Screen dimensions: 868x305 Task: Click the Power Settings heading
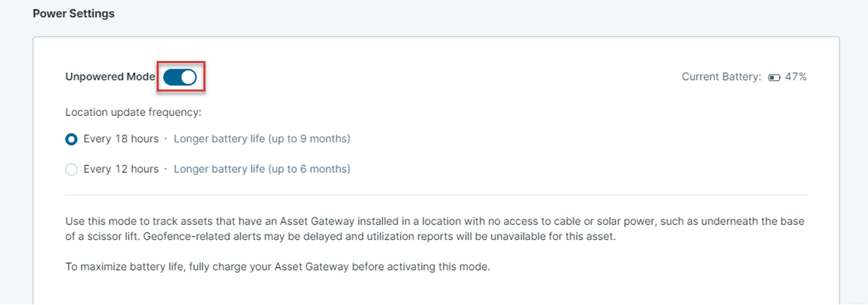click(x=74, y=14)
